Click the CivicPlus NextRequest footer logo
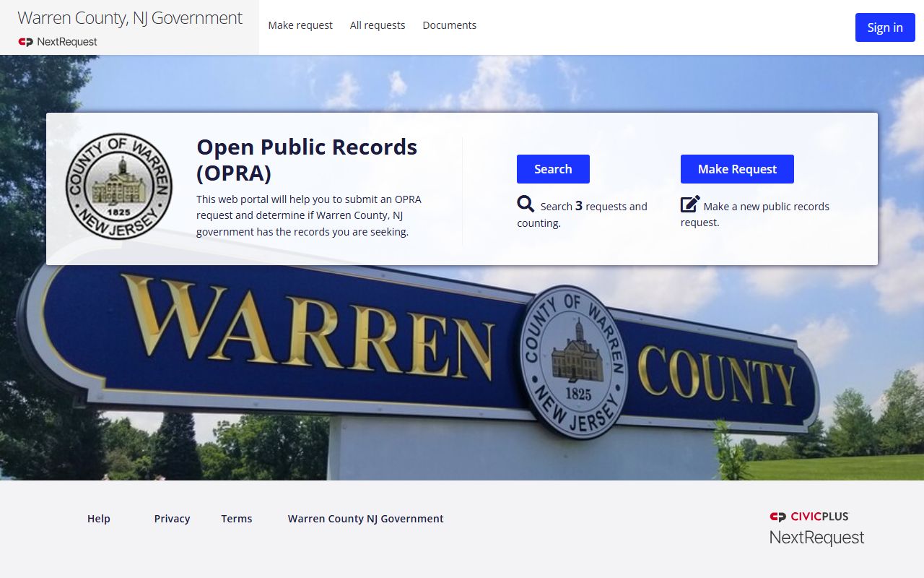This screenshot has height=578, width=924. (816, 529)
